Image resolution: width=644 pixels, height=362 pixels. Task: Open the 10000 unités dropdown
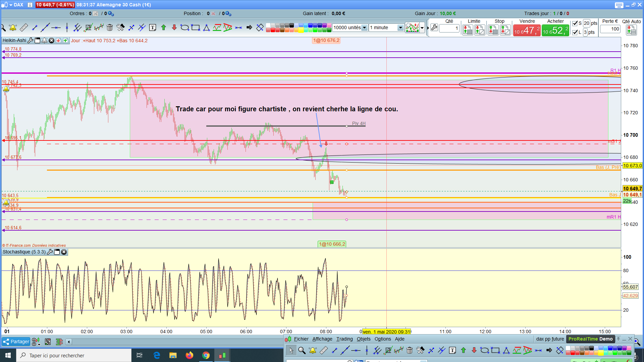[364, 28]
